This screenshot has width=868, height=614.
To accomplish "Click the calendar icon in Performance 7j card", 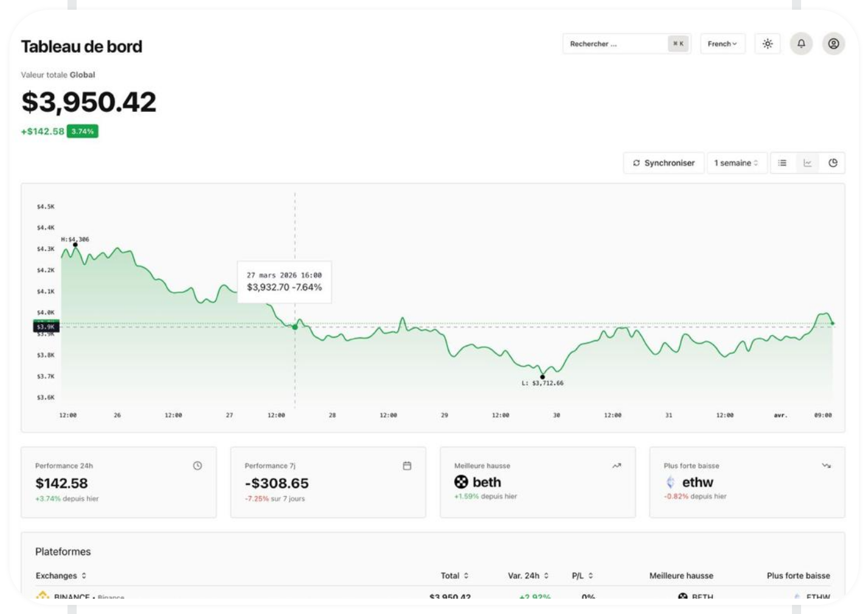I will (407, 466).
